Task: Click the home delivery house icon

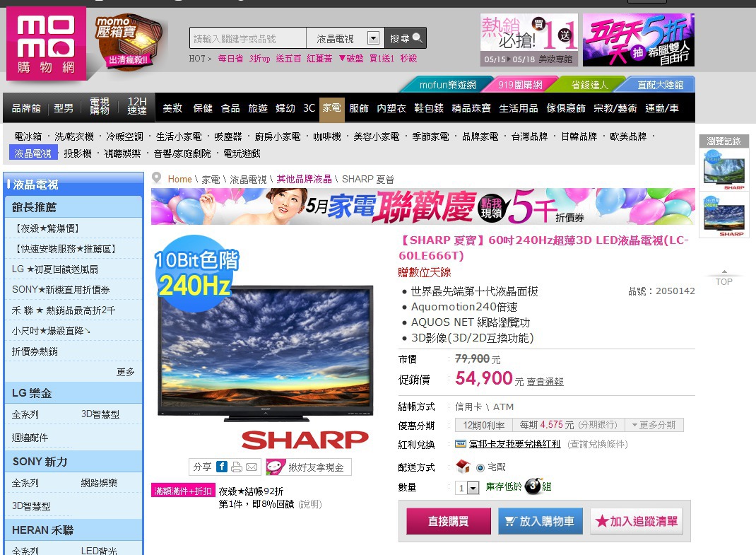Action: pos(463,466)
